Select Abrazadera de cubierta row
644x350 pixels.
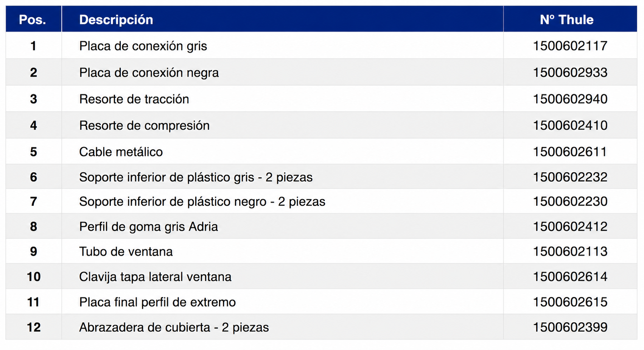pos(321,327)
